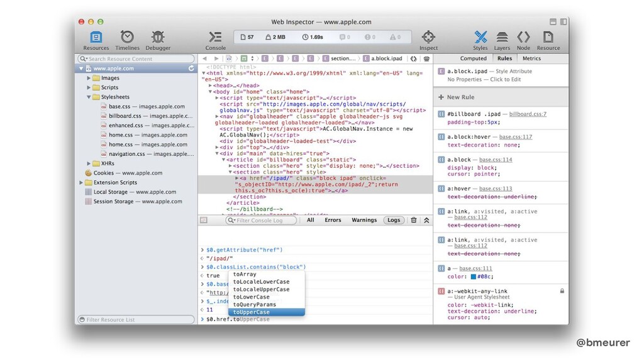Click the a.block.ipad breadcrumb element
This screenshot has height=362, width=644.
(382, 58)
